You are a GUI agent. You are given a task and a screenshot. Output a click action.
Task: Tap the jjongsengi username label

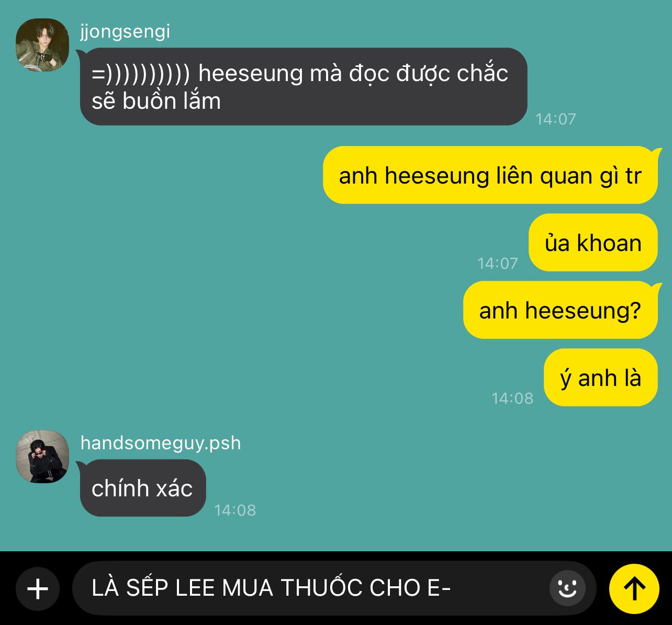click(x=125, y=31)
